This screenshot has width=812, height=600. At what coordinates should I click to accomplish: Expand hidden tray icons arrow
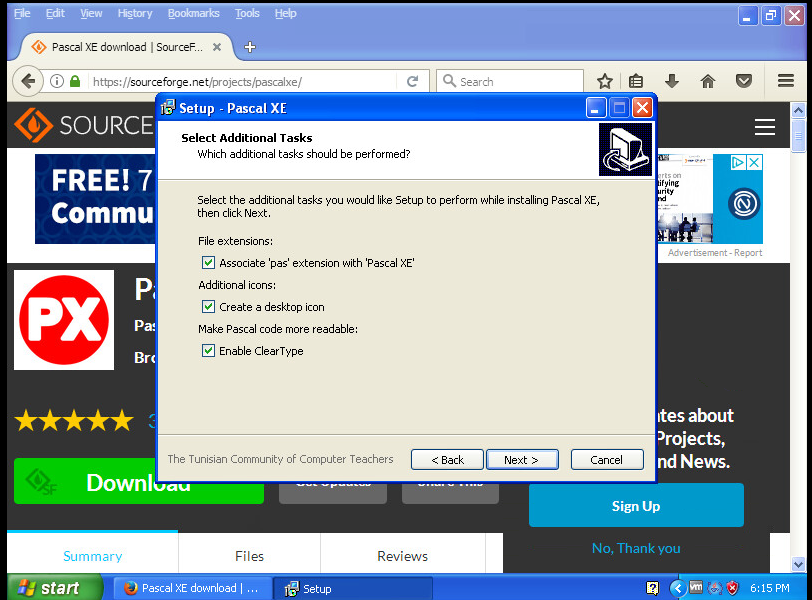(677, 588)
